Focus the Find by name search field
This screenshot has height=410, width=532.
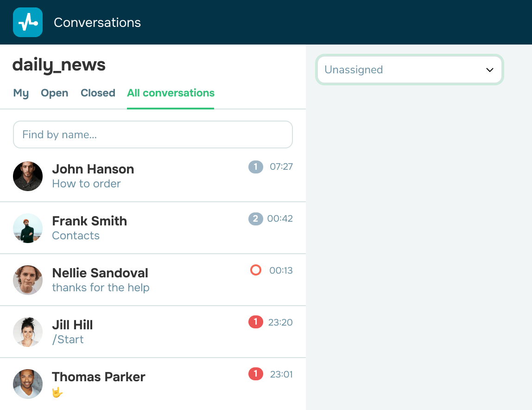pos(153,135)
